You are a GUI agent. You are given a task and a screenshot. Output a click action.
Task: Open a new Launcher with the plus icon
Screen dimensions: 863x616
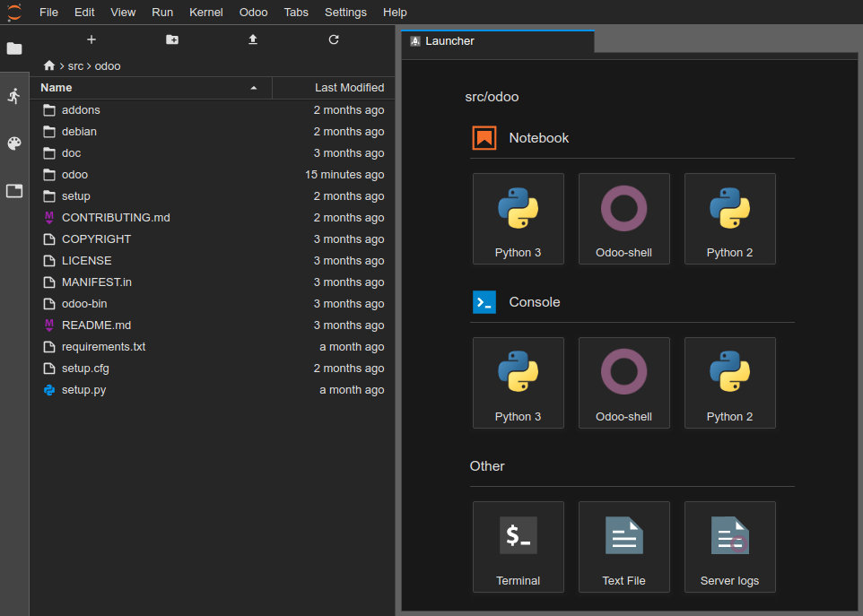click(91, 39)
